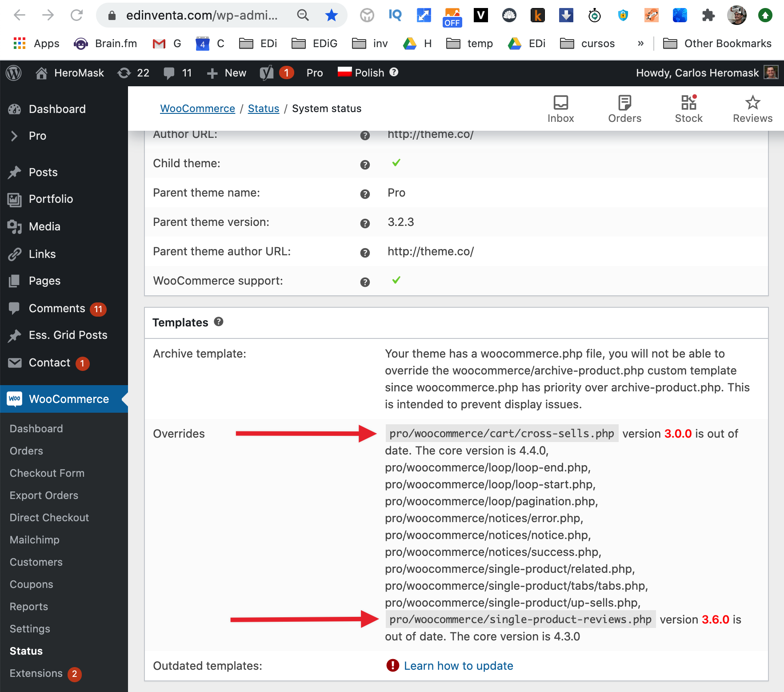The image size is (784, 692).
Task: Open the Pro item in admin bar
Action: pyautogui.click(x=315, y=73)
